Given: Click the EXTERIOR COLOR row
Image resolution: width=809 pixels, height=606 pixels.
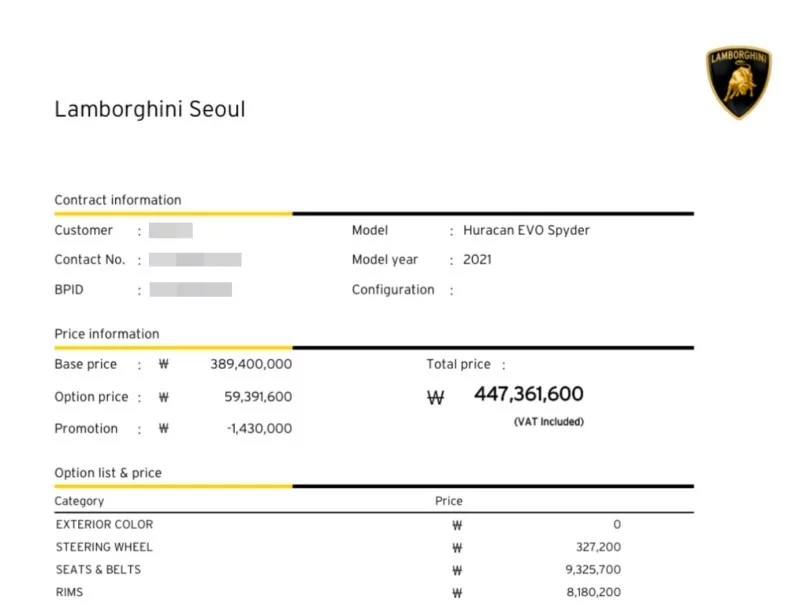Looking at the screenshot, I should click(x=104, y=525).
